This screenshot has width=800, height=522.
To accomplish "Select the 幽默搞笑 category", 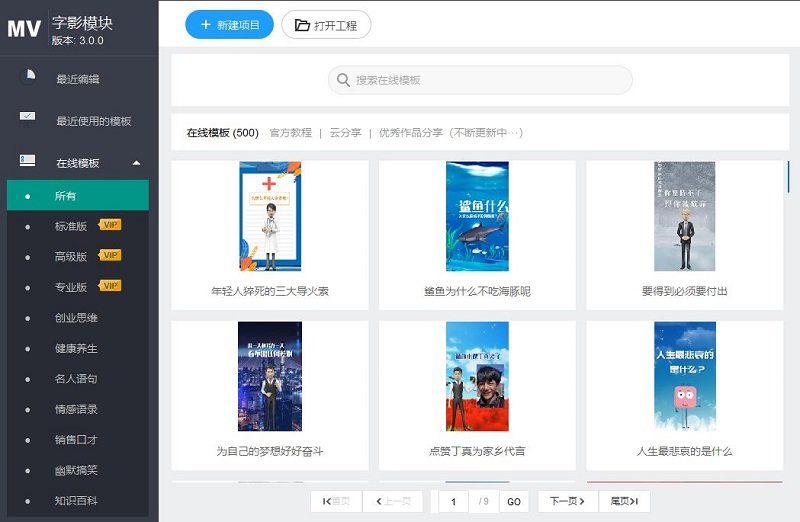I will [78, 470].
